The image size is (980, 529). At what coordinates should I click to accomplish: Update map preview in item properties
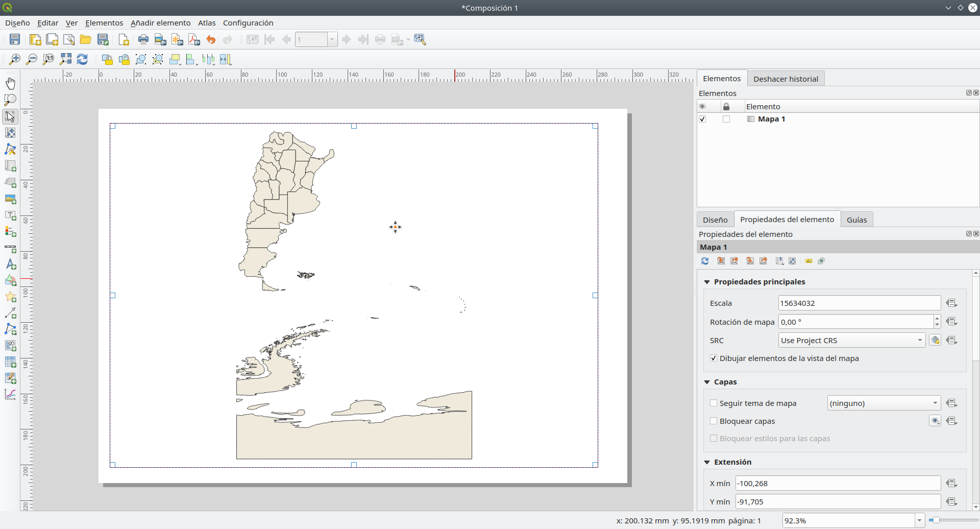click(x=705, y=261)
